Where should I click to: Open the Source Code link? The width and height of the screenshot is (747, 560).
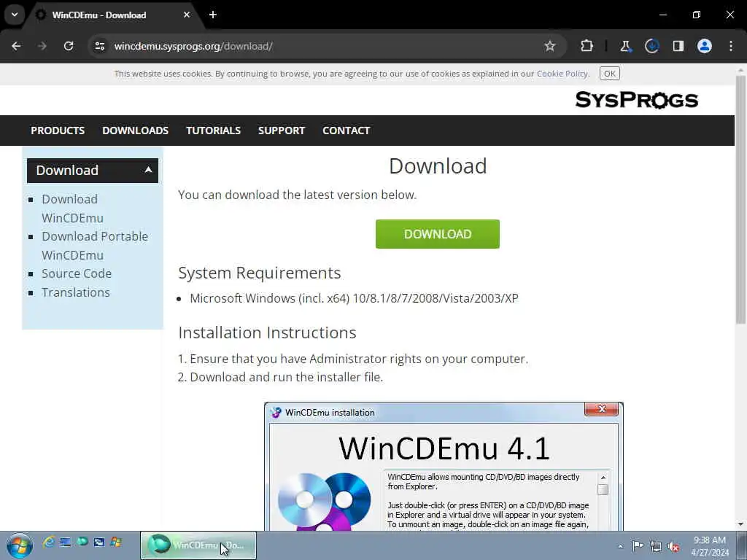(x=77, y=274)
